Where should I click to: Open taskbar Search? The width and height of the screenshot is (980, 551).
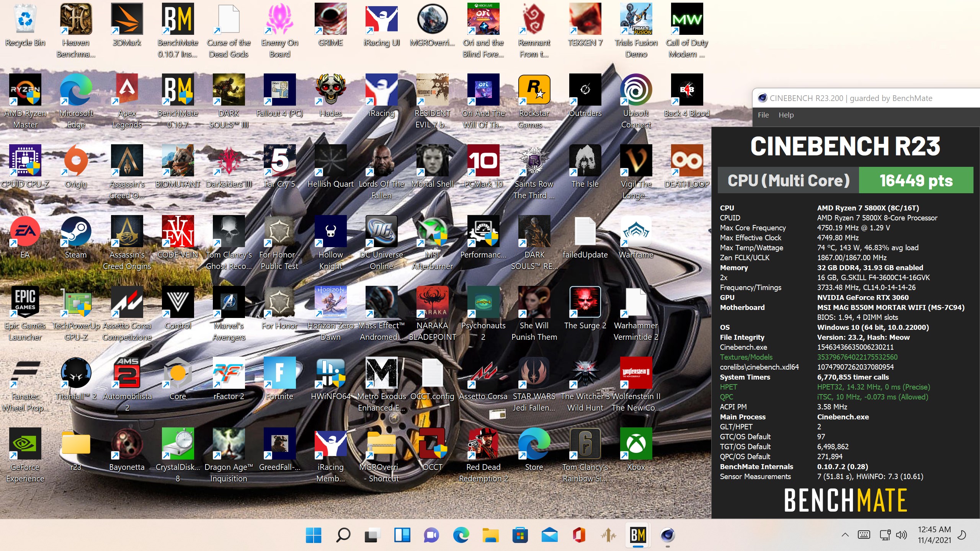pyautogui.click(x=343, y=535)
